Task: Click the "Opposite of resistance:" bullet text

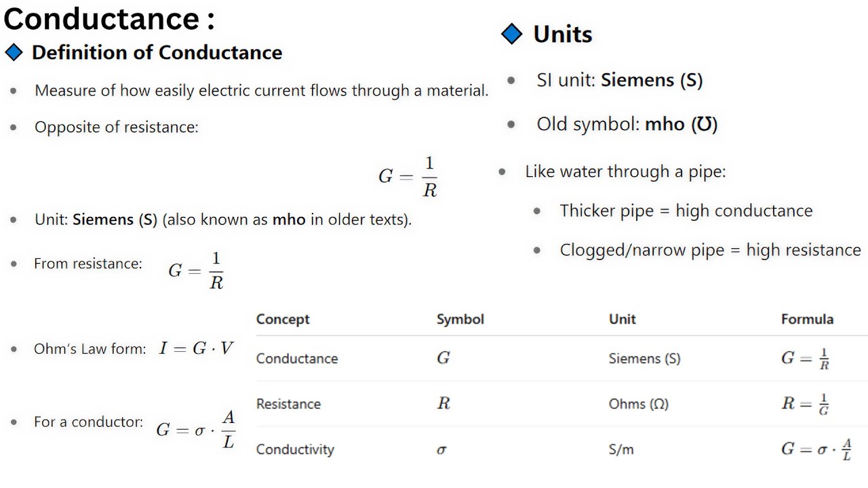Action: 116,127
